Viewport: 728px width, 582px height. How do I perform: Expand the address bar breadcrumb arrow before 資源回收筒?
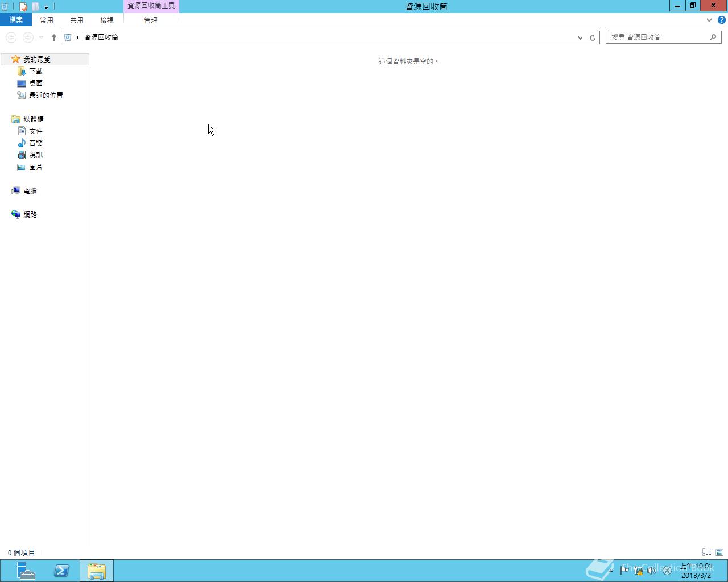point(77,38)
